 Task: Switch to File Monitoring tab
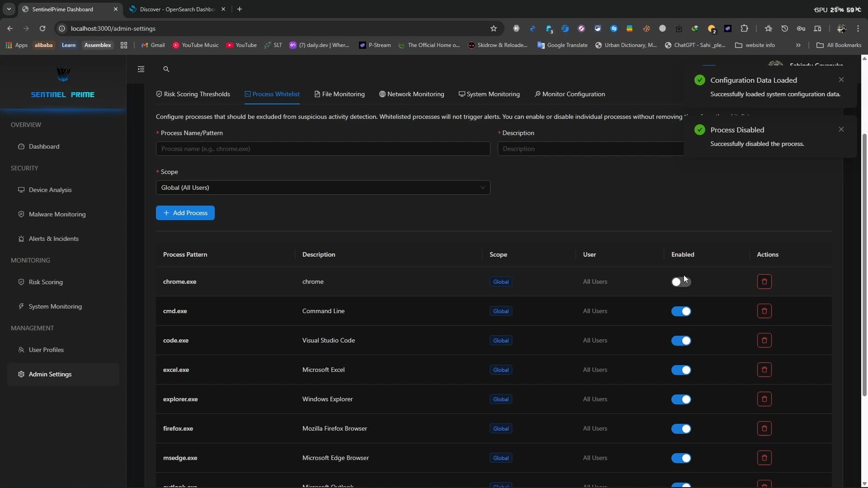(340, 94)
